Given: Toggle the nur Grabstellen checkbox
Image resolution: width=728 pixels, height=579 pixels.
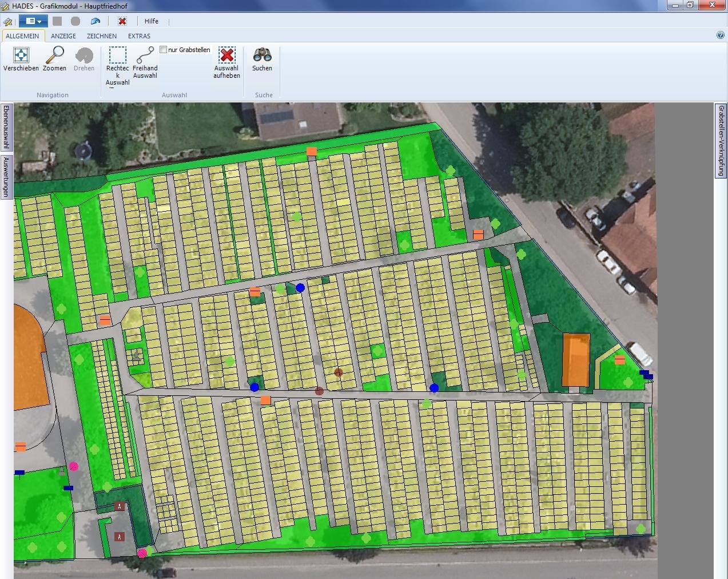Looking at the screenshot, I should [163, 50].
